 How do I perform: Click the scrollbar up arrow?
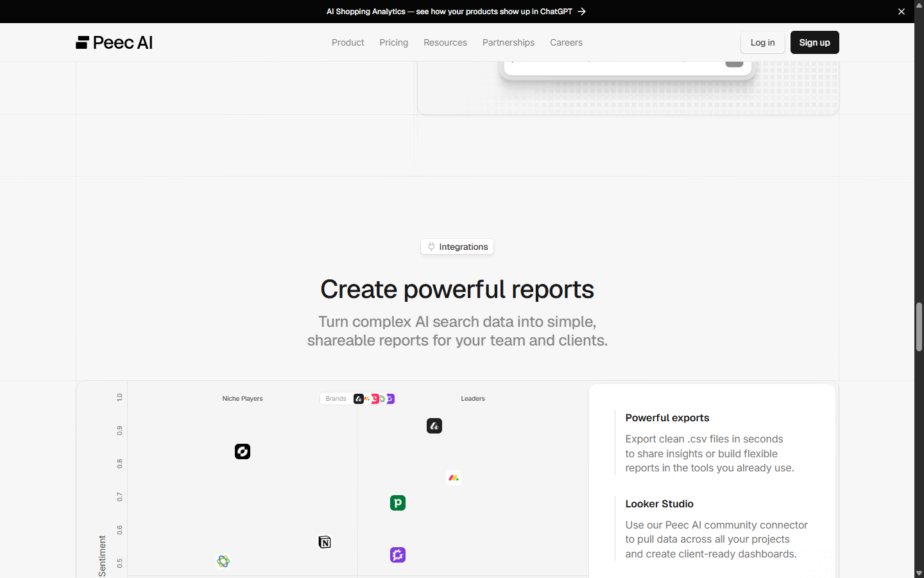point(919,5)
